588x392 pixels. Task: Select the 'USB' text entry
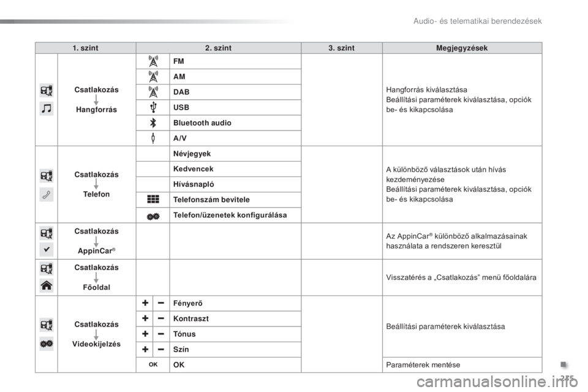pyautogui.click(x=181, y=107)
